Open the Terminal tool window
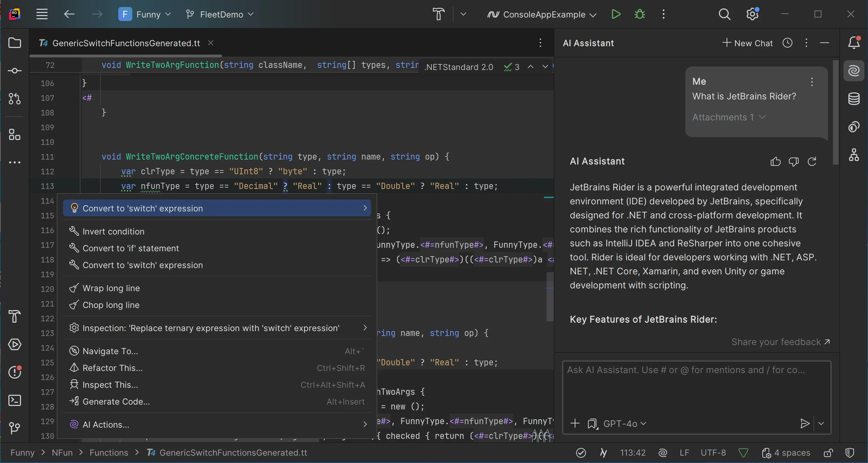 click(14, 400)
